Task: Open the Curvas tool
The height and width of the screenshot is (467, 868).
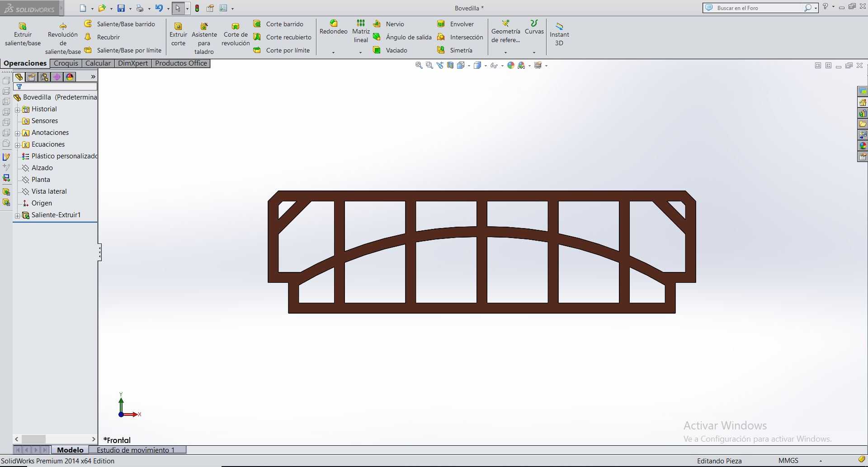Action: 534,27
